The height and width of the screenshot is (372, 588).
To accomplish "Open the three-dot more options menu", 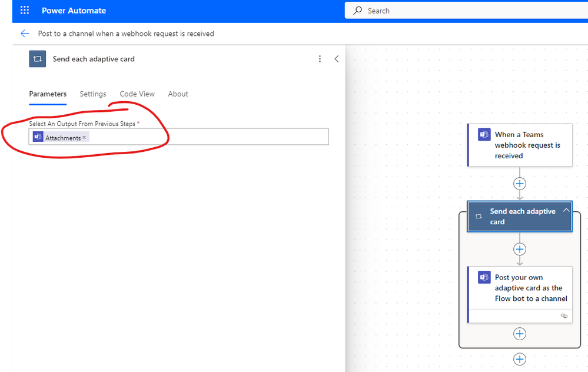I will click(x=320, y=59).
